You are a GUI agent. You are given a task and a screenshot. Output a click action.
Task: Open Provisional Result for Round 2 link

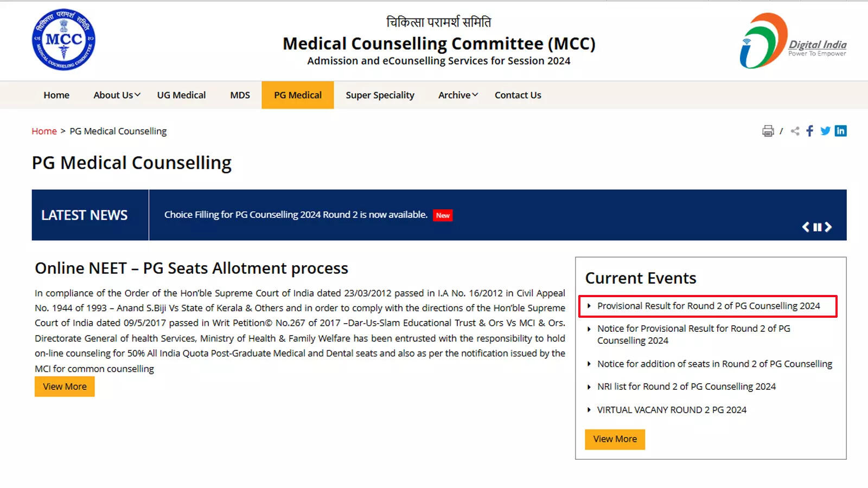(x=709, y=305)
